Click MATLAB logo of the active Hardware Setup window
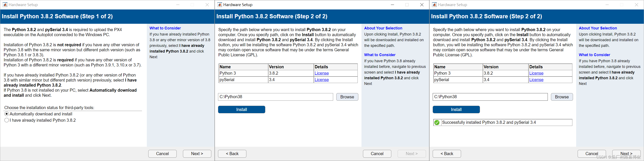Viewport: 644px width, 161px height. (x=219, y=5)
